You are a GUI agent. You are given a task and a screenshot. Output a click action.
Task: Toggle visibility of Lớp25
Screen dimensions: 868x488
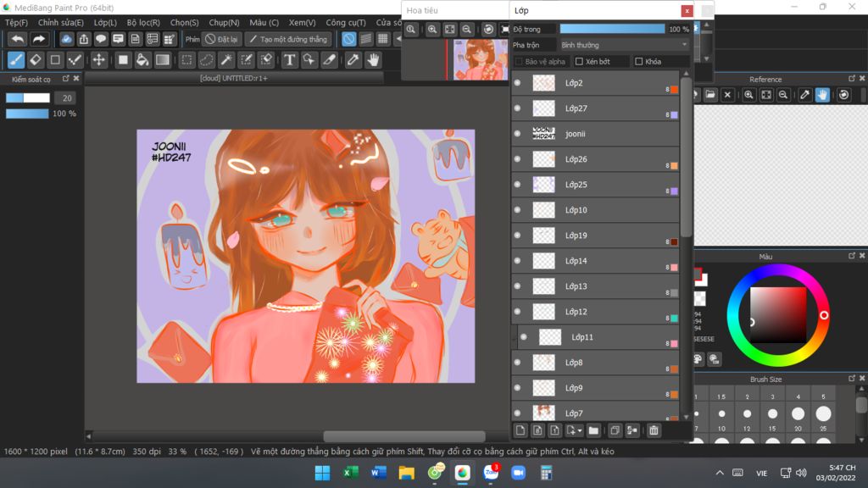518,185
